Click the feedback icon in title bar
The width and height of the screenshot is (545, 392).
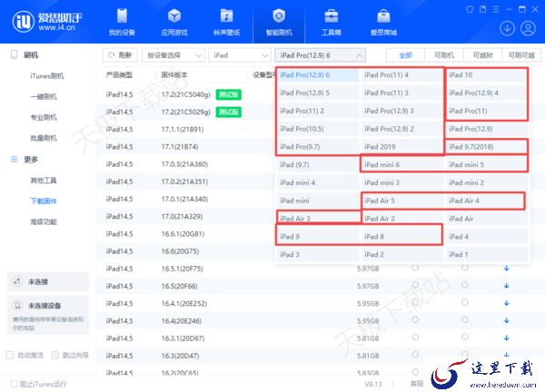483,9
